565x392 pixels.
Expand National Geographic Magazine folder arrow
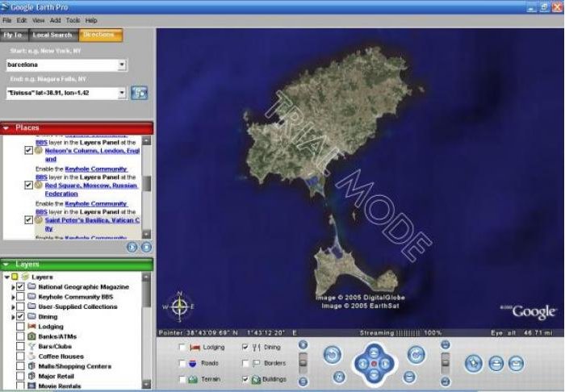14,287
